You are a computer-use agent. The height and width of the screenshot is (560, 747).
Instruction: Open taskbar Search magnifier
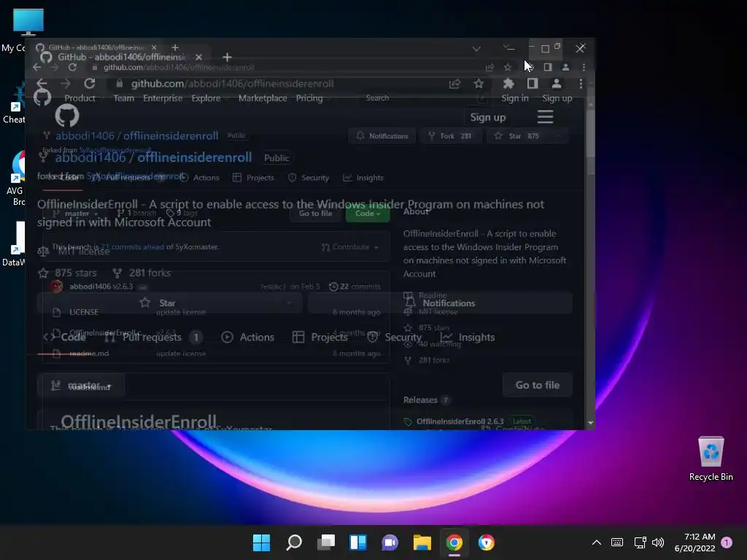pyautogui.click(x=293, y=542)
